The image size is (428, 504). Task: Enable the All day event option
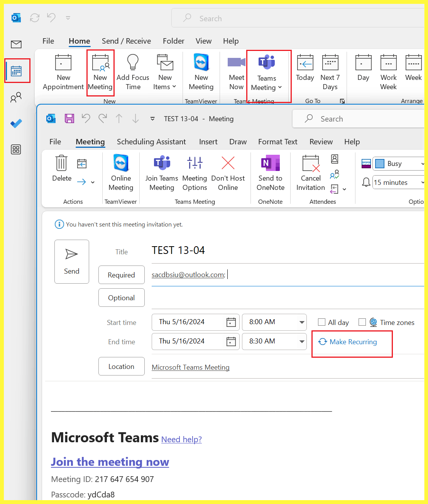tap(321, 322)
